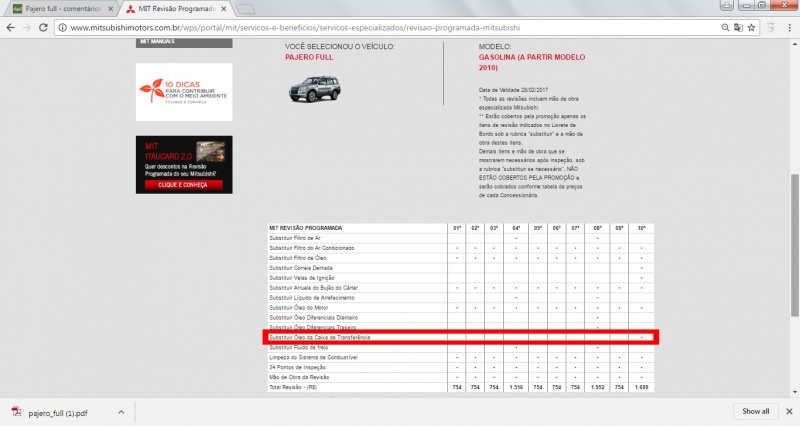
Task: Select Substituir Óleo Diferenciais Dianteiro row
Action: pyautogui.click(x=461, y=317)
